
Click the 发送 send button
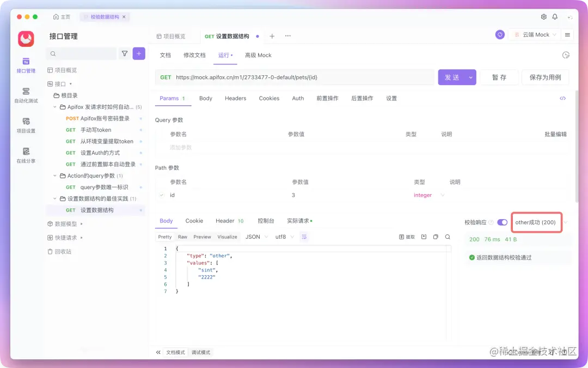452,77
